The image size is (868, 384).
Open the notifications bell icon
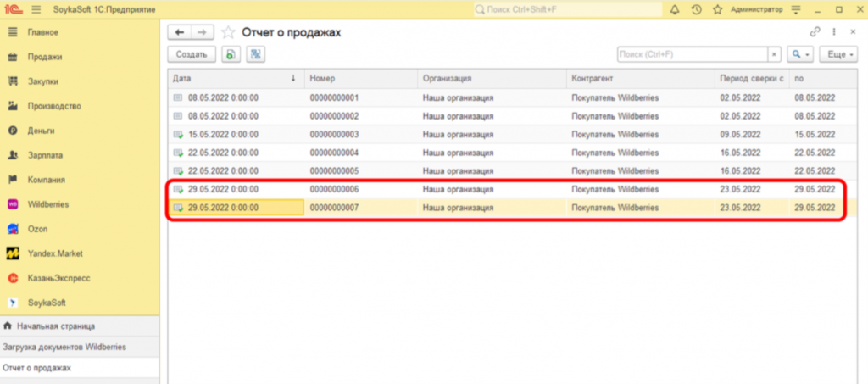[x=675, y=10]
